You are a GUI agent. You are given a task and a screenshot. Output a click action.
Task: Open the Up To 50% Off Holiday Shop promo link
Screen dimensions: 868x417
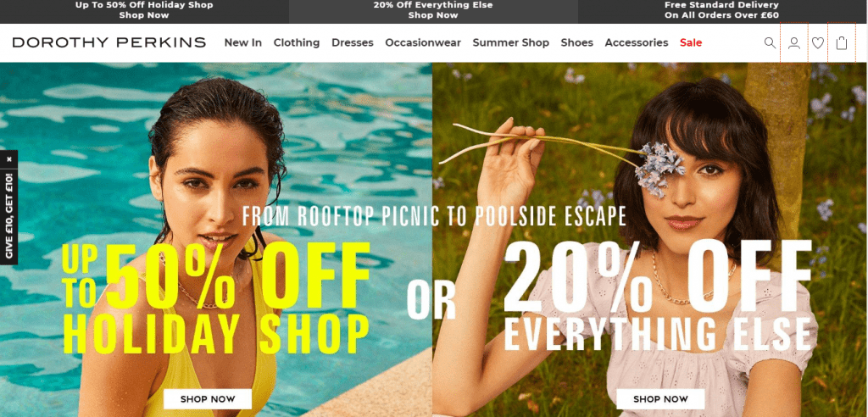(144, 10)
